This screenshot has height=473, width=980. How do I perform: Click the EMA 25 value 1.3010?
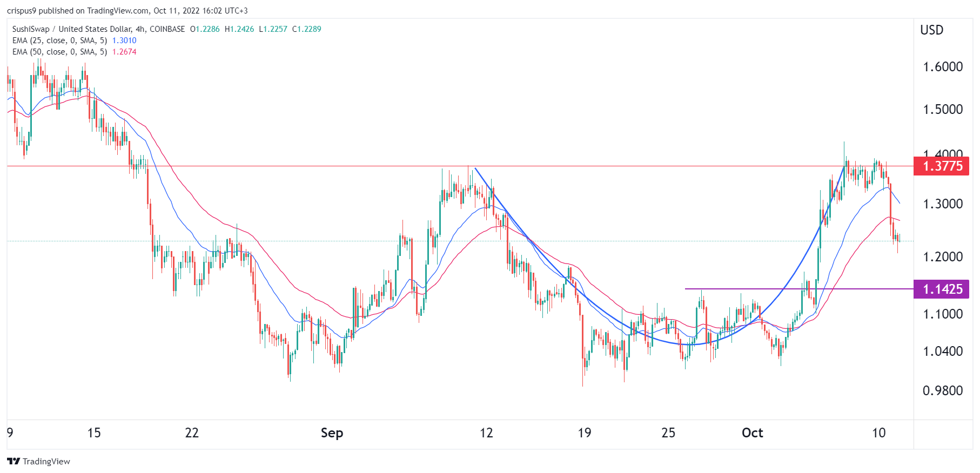point(124,40)
